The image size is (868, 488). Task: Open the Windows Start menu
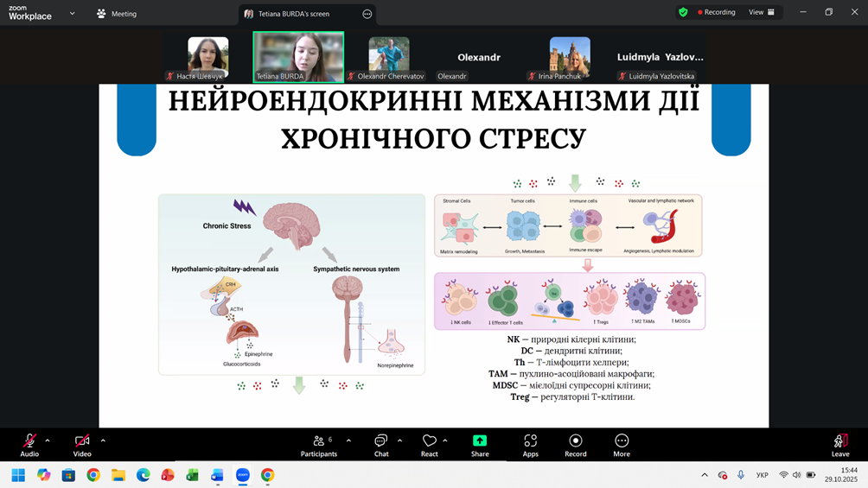coord(18,475)
